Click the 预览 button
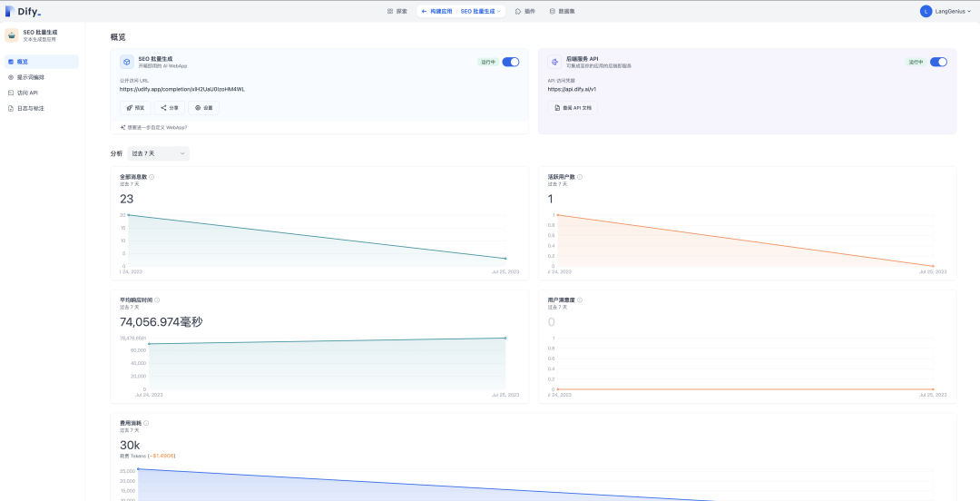Screen dimensions: 980x501 tap(135, 108)
